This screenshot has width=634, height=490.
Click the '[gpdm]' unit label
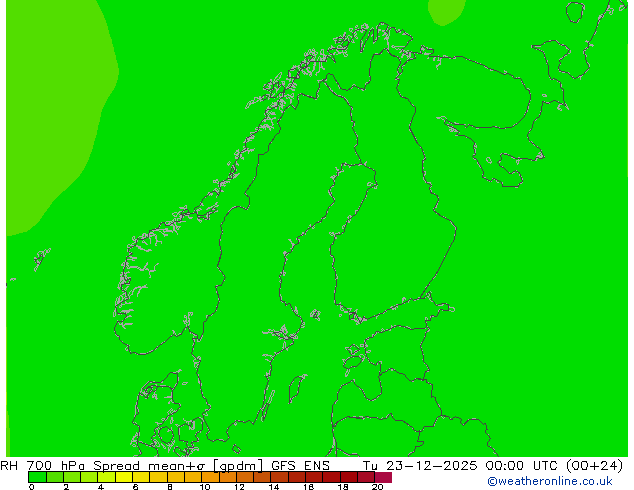pyautogui.click(x=238, y=466)
